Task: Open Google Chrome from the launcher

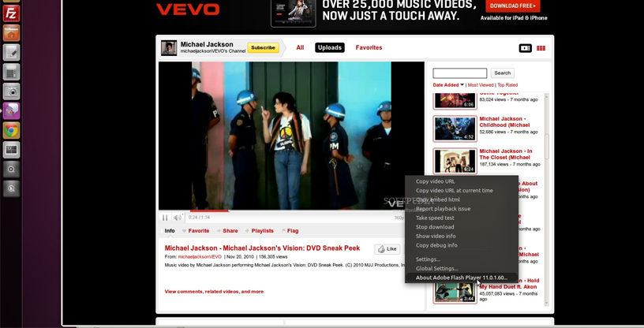Action: pos(12,131)
